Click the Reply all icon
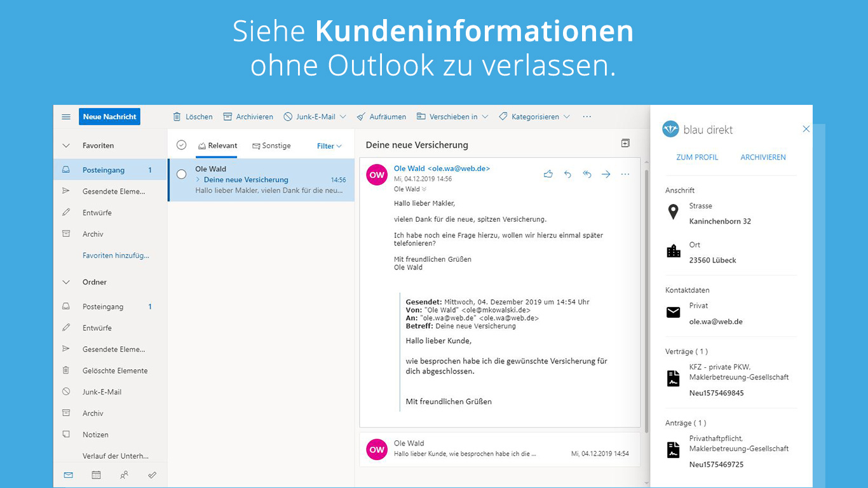 pyautogui.click(x=587, y=174)
